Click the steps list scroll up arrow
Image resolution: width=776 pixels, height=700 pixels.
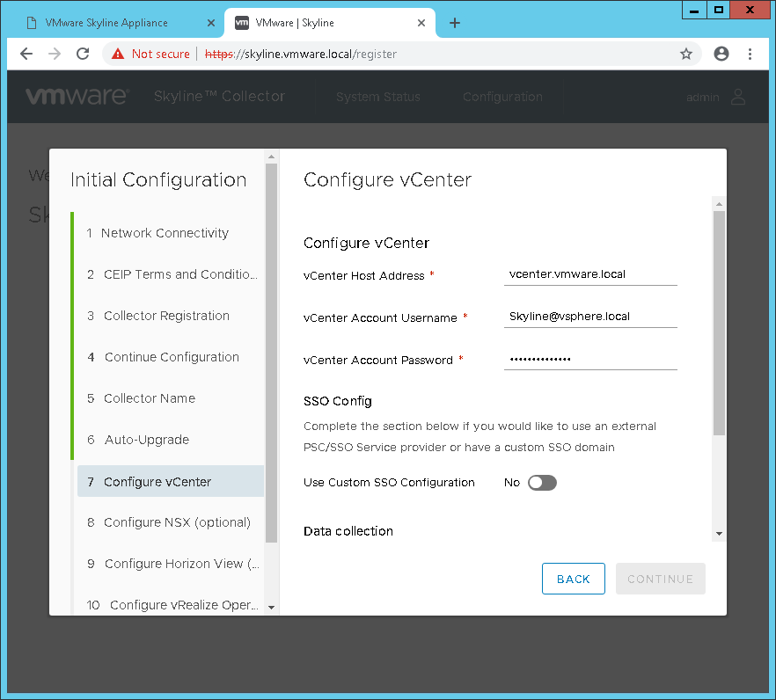pos(271,157)
